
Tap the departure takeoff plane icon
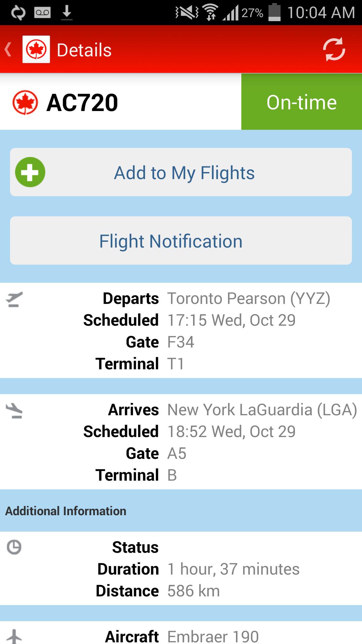[14, 300]
